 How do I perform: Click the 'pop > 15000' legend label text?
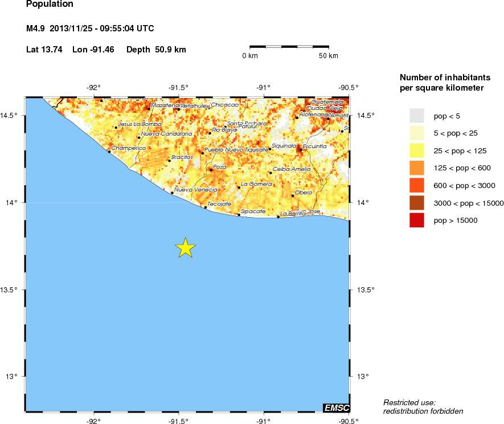(x=456, y=221)
